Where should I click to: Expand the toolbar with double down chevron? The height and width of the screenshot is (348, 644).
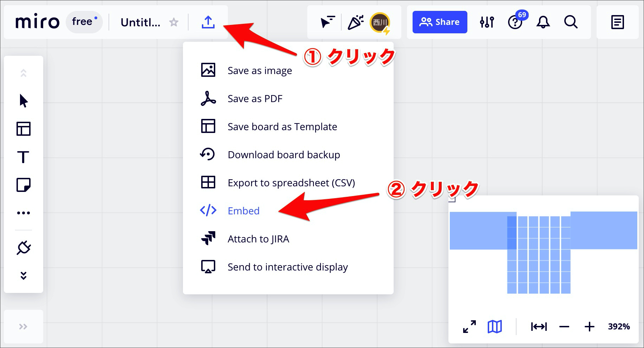point(24,276)
